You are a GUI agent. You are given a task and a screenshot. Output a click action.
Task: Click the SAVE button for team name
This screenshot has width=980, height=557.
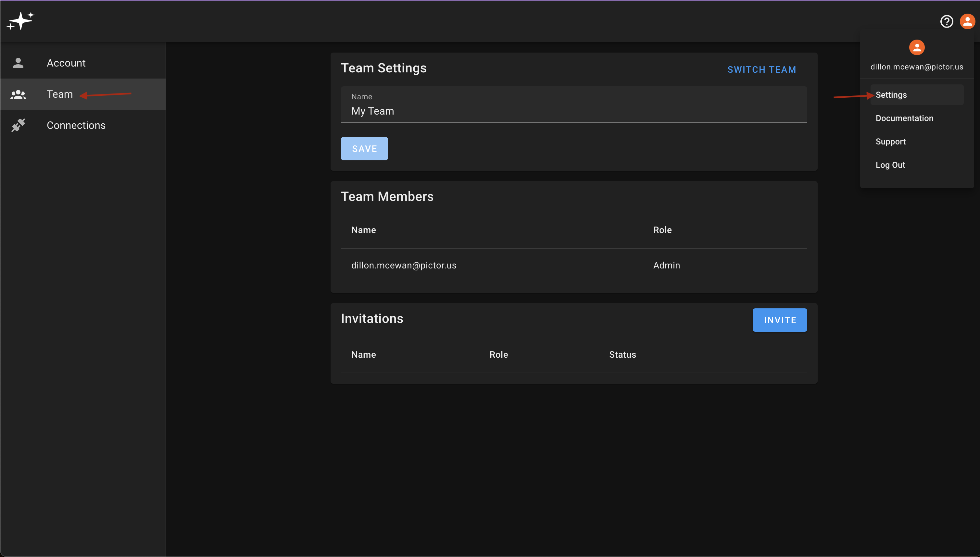[x=364, y=149]
